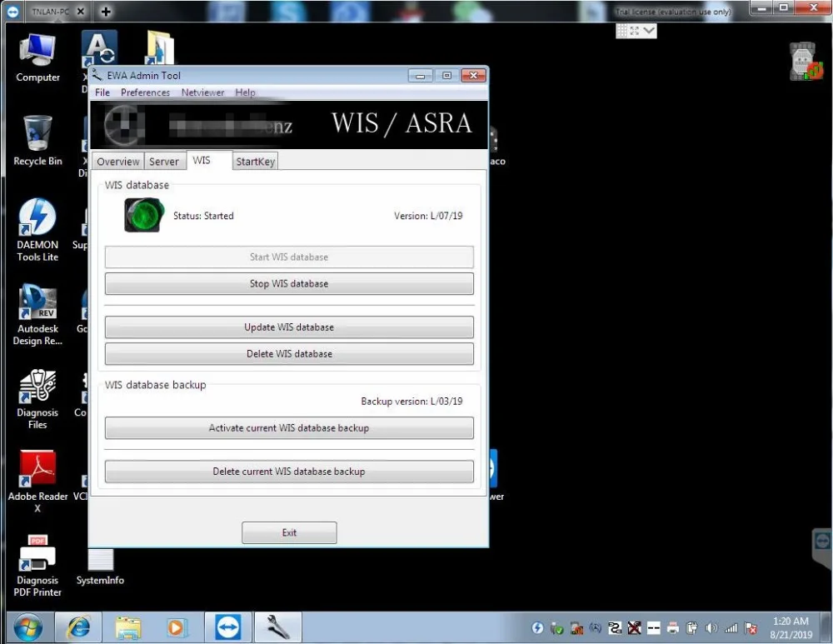
Task: Switch to the Server tab
Action: coord(163,162)
